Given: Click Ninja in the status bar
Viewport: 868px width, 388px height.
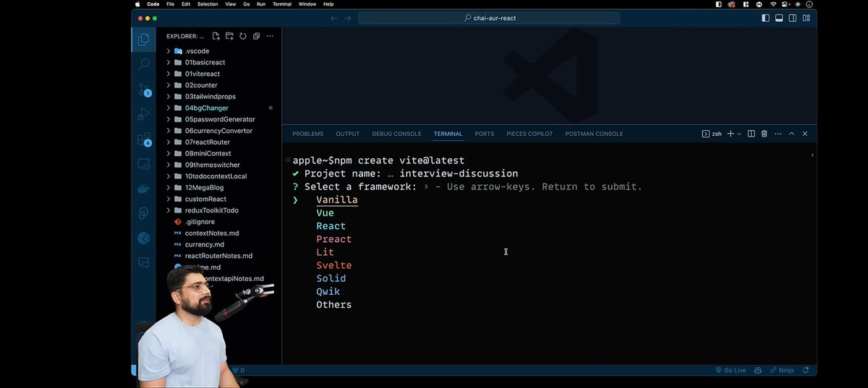Looking at the screenshot, I should pyautogui.click(x=782, y=370).
